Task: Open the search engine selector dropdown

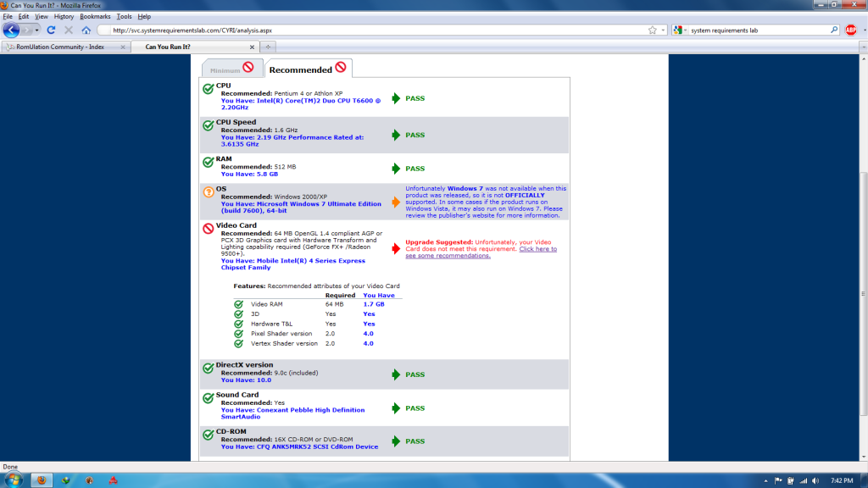Action: [x=680, y=30]
